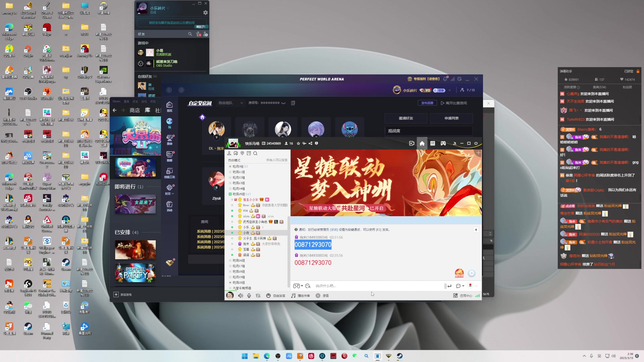Switch to the 库 library tab in Steam
This screenshot has width=644, height=362.
pyautogui.click(x=147, y=110)
